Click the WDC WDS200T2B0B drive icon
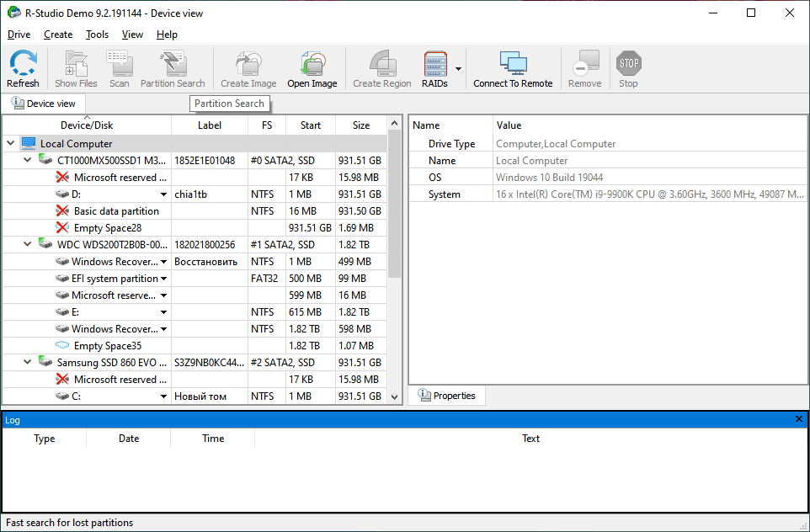Screen dimensions: 810x532 click(45, 244)
